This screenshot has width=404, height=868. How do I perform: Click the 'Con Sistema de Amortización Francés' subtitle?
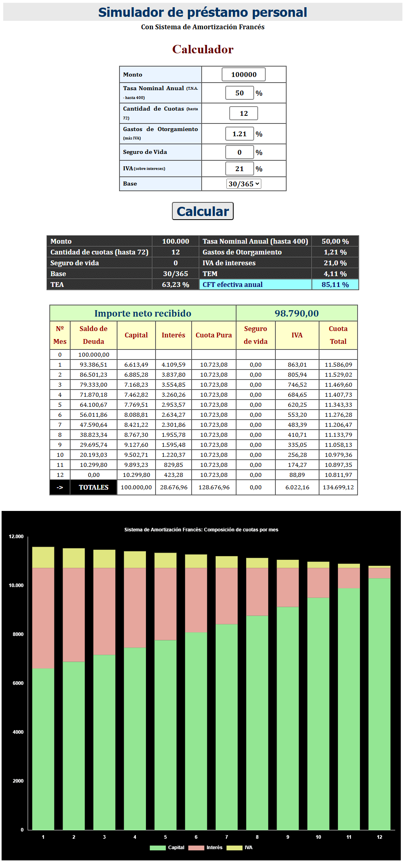pos(203,27)
